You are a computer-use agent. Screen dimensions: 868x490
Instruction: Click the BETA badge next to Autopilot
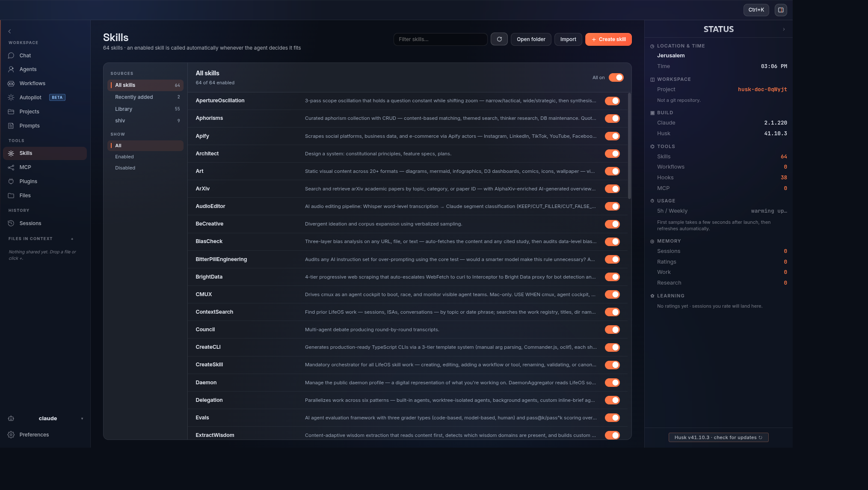[x=57, y=98]
